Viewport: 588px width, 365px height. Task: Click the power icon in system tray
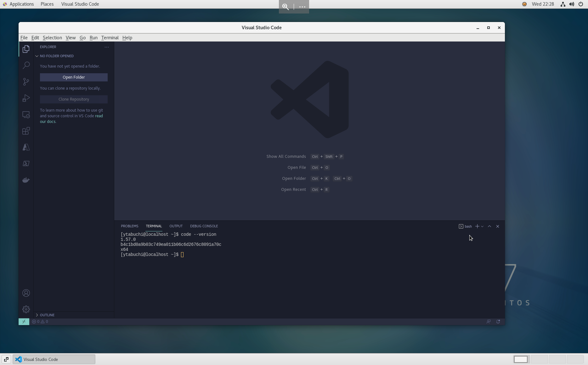point(581,4)
